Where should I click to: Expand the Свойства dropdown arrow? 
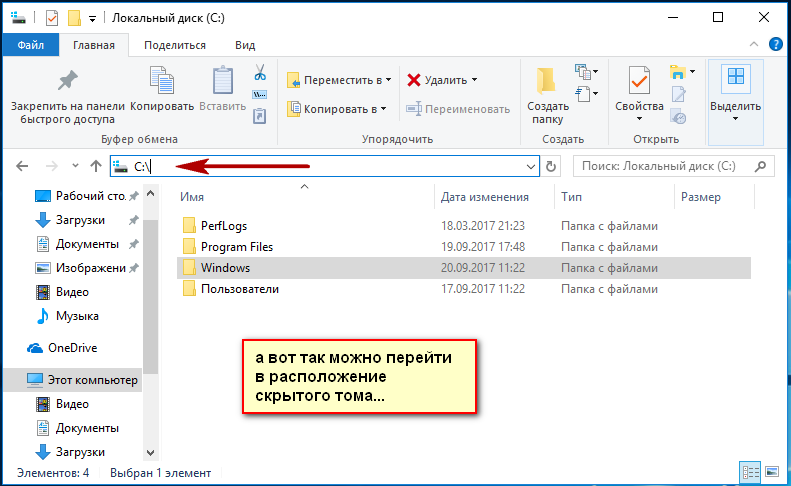click(639, 119)
